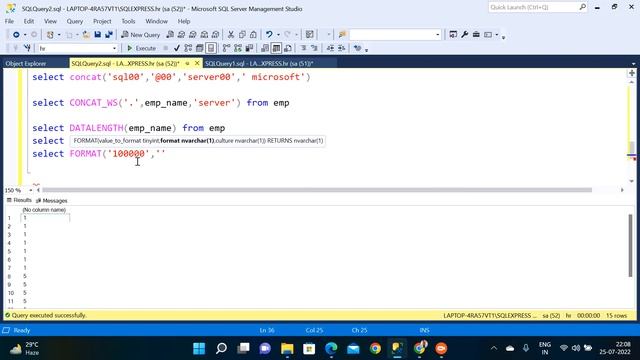Screen dimensions: 640x360
Task: Click the Cancel Executing Query stop icon
Action: coord(165,48)
